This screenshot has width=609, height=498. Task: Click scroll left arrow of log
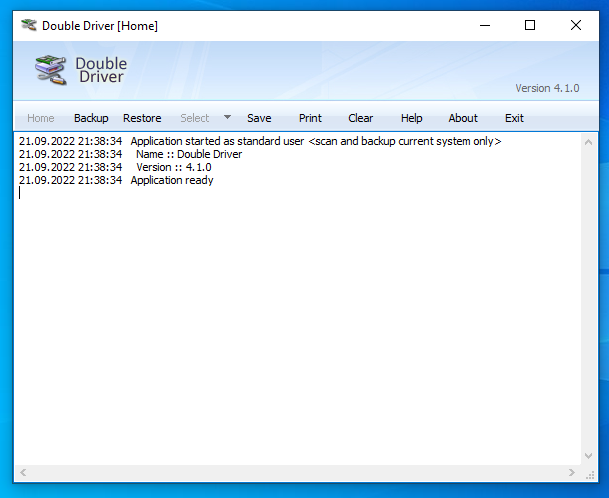pyautogui.click(x=23, y=472)
